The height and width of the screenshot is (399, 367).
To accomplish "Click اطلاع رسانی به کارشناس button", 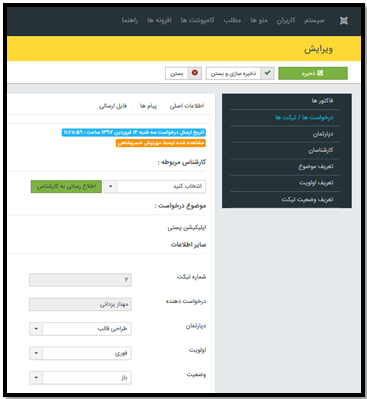I will point(66,186).
